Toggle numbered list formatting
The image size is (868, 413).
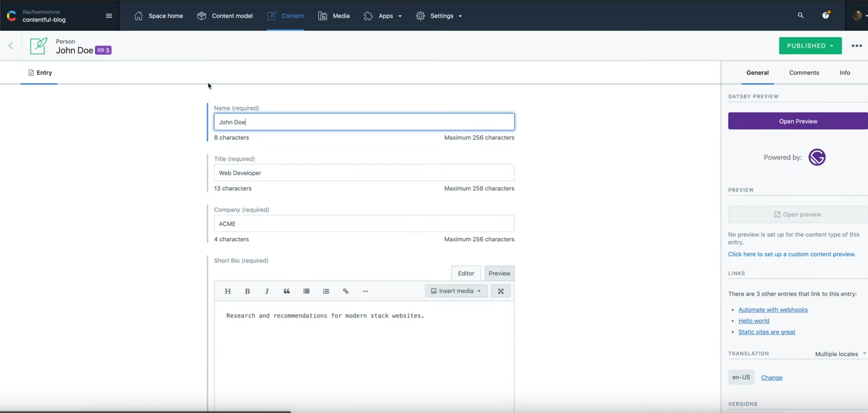coord(326,291)
